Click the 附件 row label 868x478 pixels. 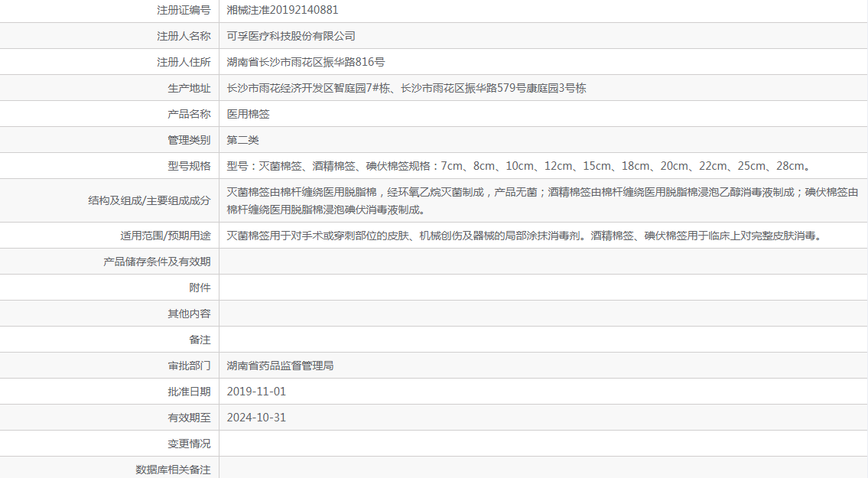[x=200, y=288]
